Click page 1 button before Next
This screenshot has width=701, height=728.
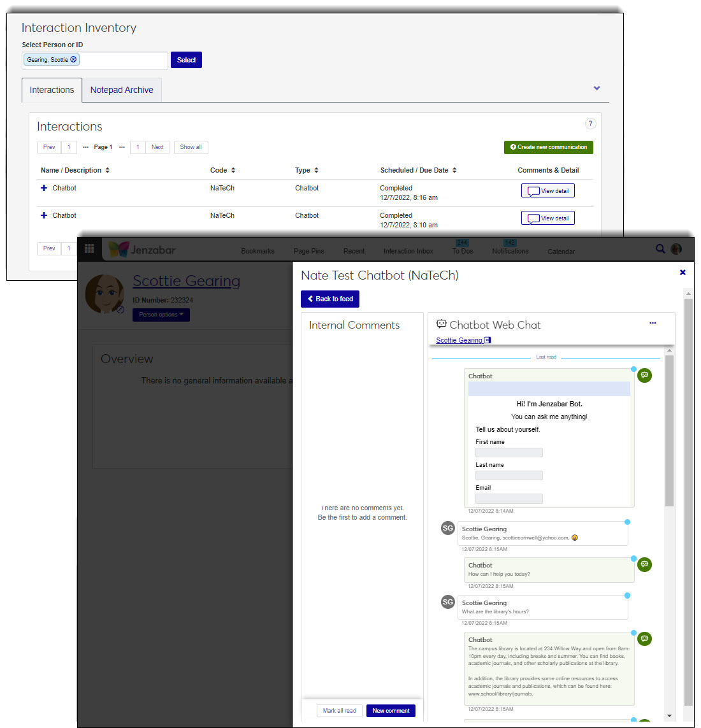138,147
